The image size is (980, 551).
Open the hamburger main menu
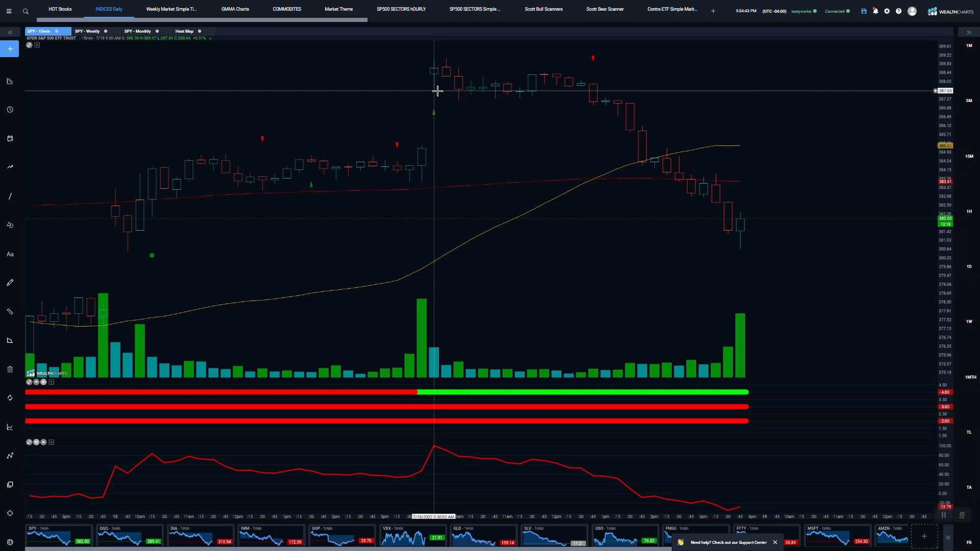9,11
